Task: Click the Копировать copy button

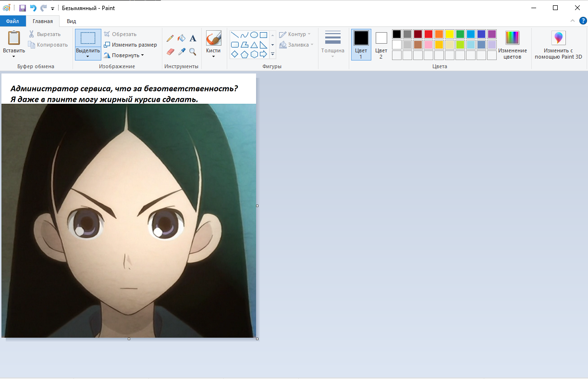Action: [48, 45]
